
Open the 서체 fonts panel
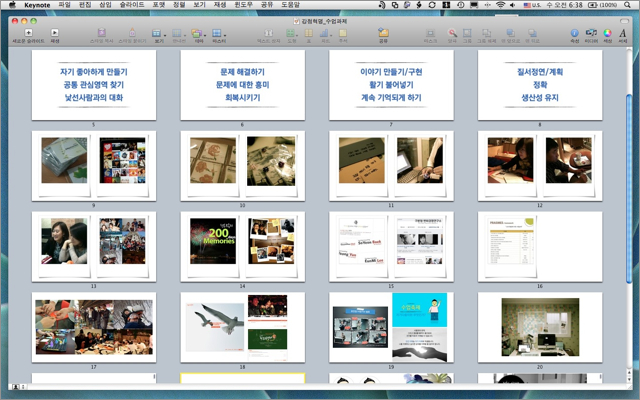(x=622, y=36)
